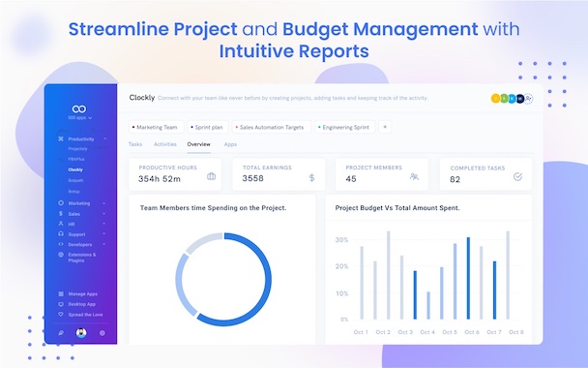
Task: Click the add member icon
Action: 528,99
